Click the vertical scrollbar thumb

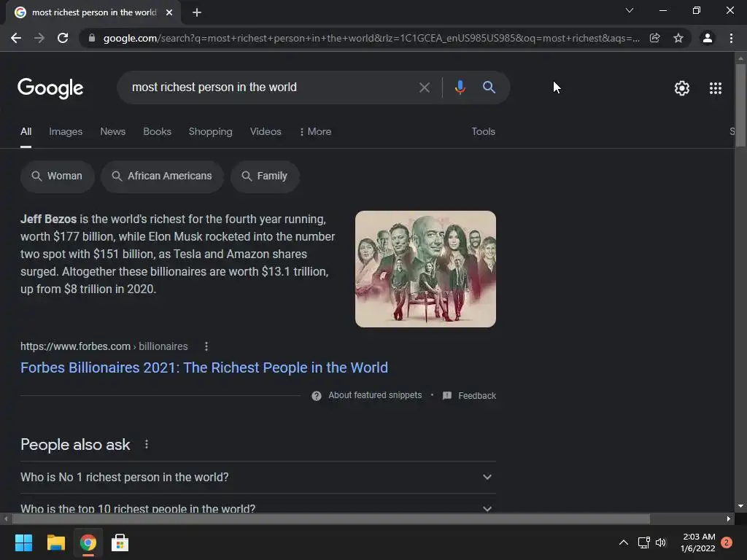click(740, 105)
